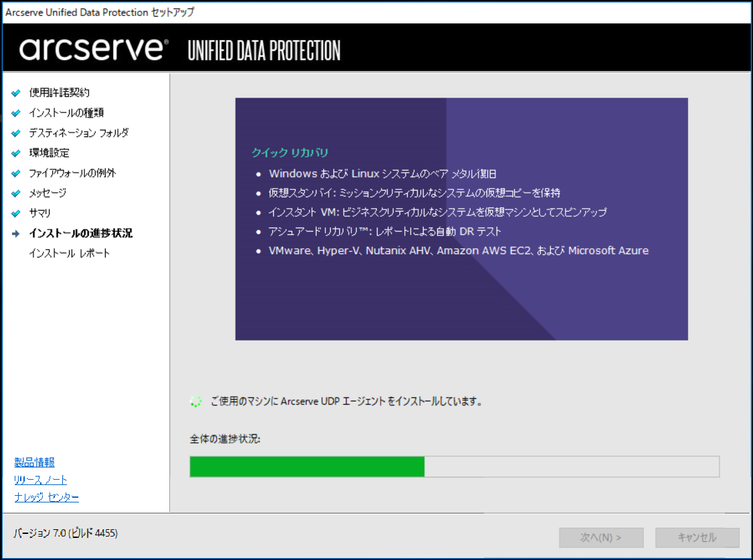Click the arcserve logo in the header
Screen dimensions: 753x560
[94, 49]
